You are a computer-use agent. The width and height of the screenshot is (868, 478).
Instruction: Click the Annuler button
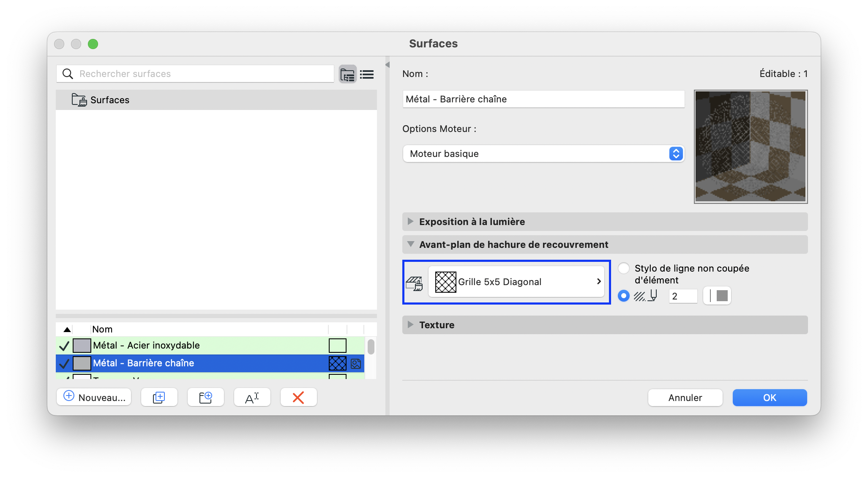685,398
